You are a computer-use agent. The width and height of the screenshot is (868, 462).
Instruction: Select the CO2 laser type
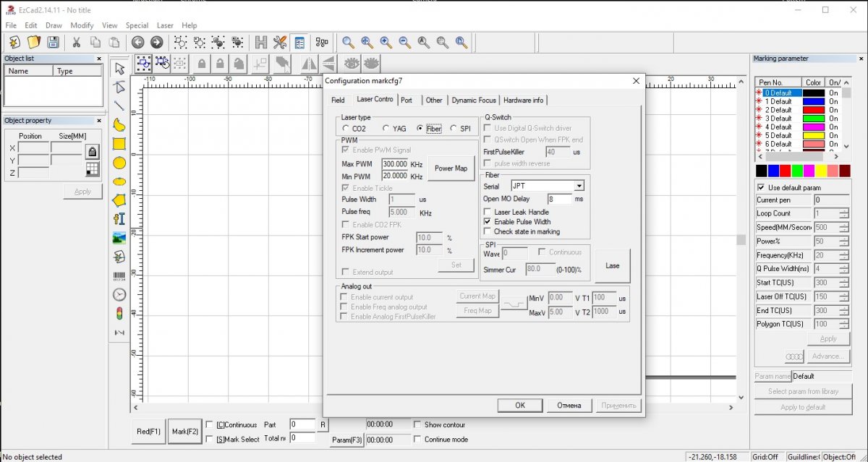[346, 129]
